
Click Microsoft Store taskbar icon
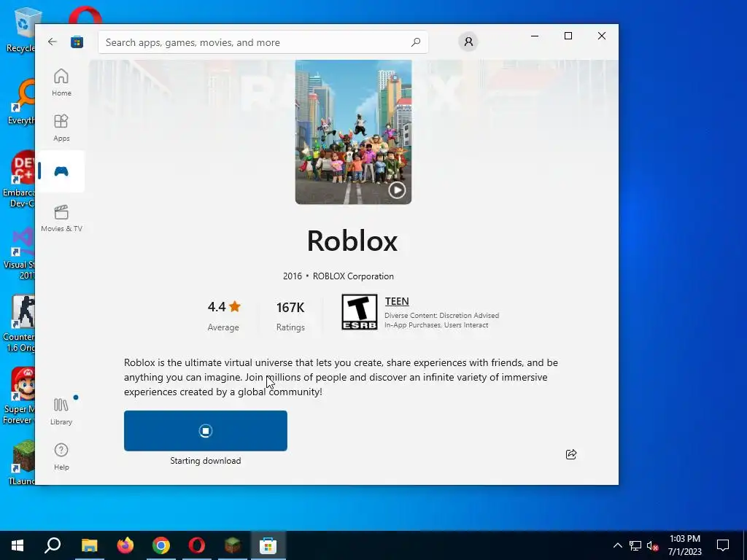pyautogui.click(x=268, y=545)
